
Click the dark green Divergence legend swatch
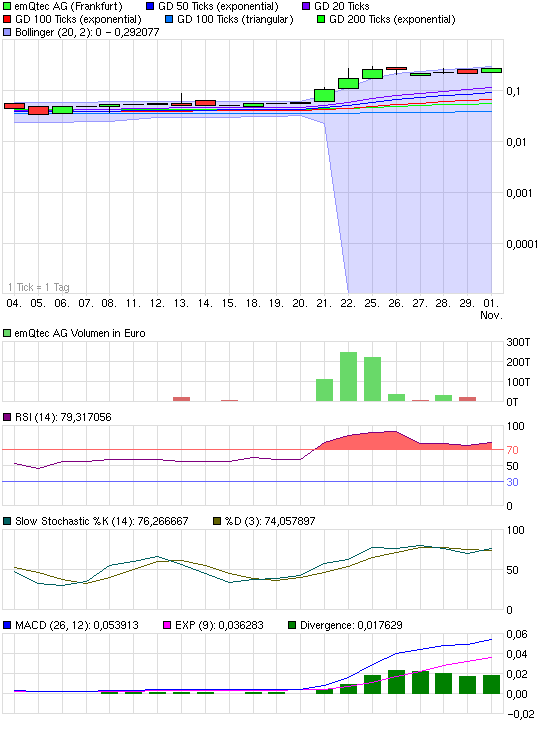[x=292, y=625]
